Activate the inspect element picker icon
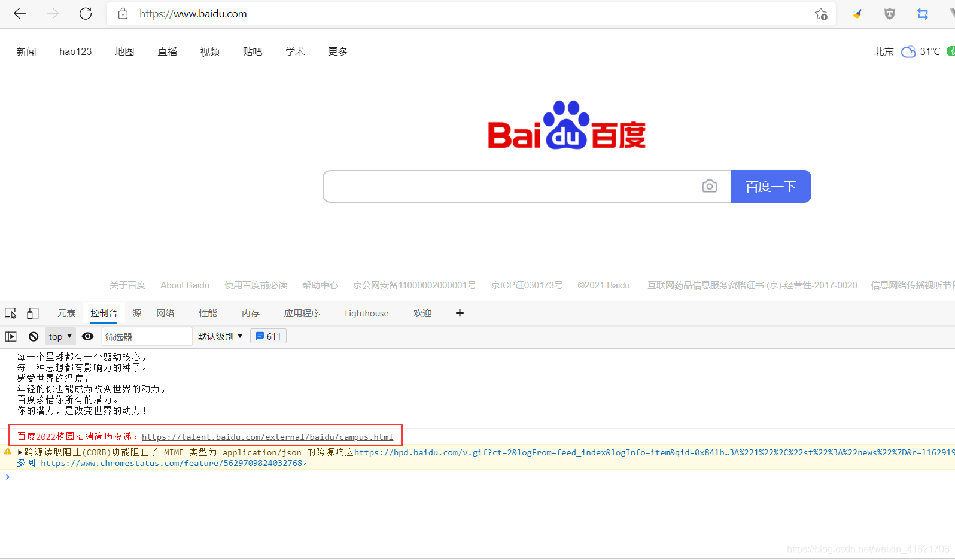The width and height of the screenshot is (955, 560). pyautogui.click(x=11, y=313)
